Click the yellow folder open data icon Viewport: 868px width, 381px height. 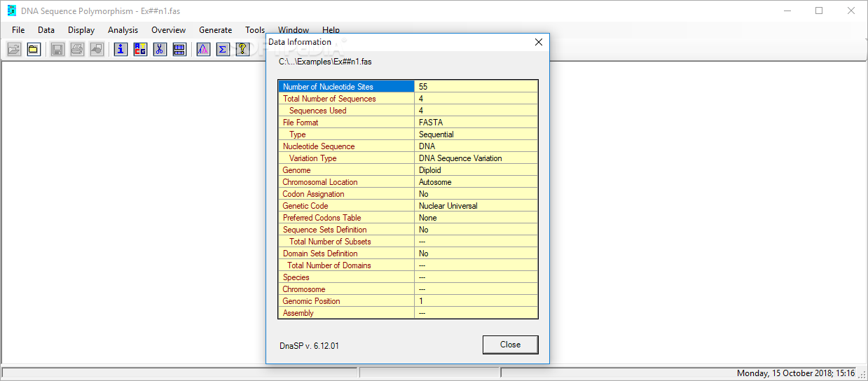34,49
